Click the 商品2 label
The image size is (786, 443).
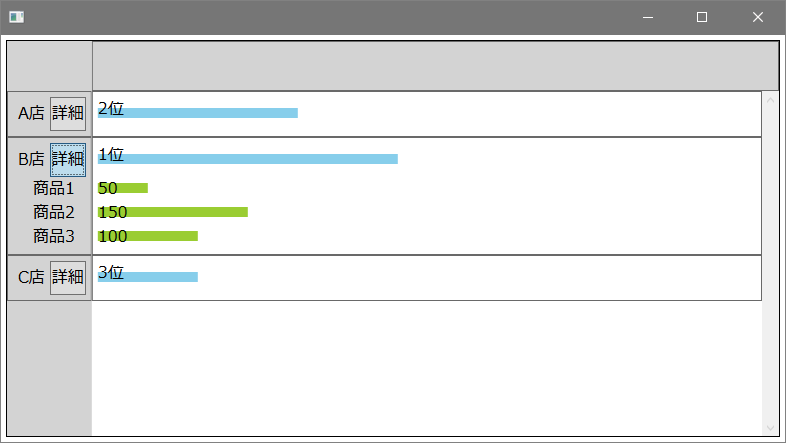54,212
